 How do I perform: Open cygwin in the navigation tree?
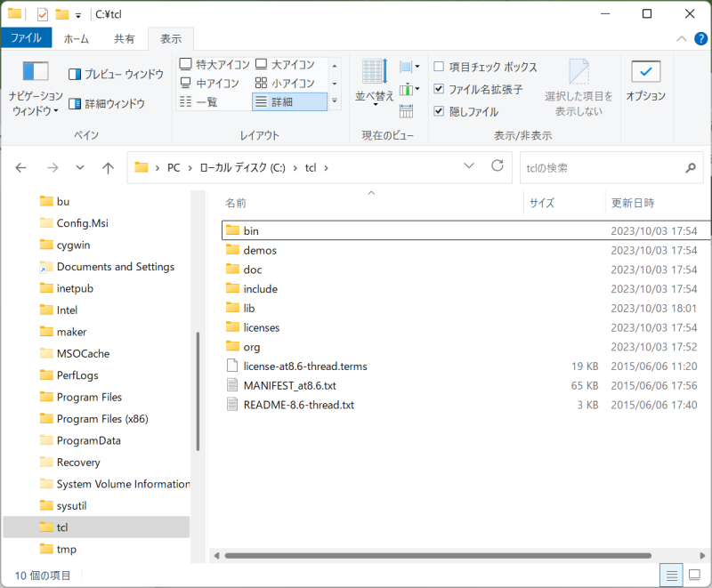coord(73,245)
